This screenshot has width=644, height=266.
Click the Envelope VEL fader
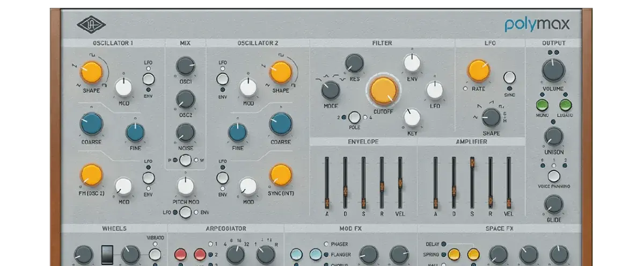(x=400, y=183)
